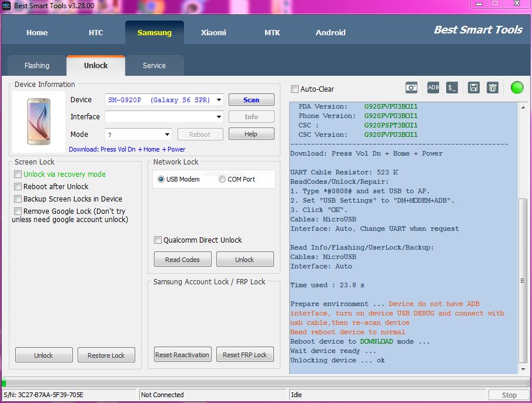Clear the log with trash icon

pyautogui.click(x=493, y=88)
